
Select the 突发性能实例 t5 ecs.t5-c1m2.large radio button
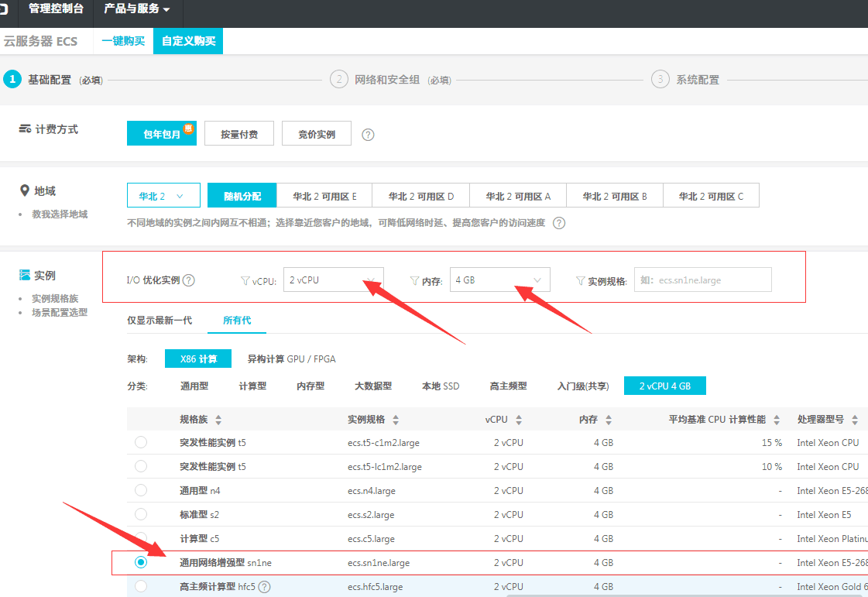click(140, 442)
